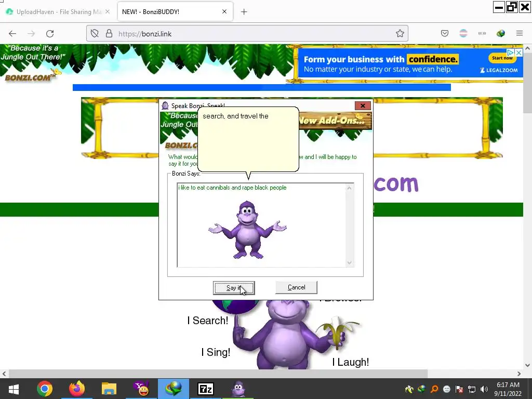532x399 pixels.
Task: Click the Say it button
Action: coord(234,288)
